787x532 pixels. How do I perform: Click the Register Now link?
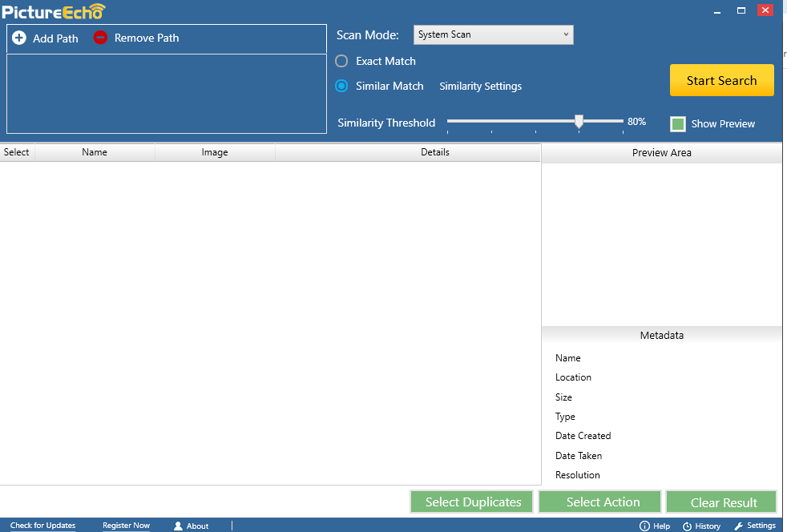[126, 526]
